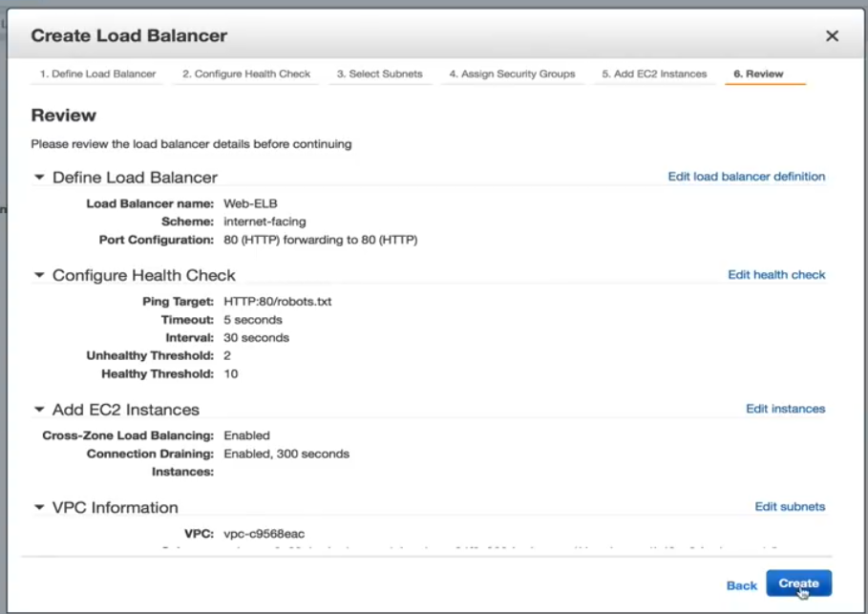The width and height of the screenshot is (868, 614).
Task: Go to the Define Load Balancer step tab
Action: (97, 74)
